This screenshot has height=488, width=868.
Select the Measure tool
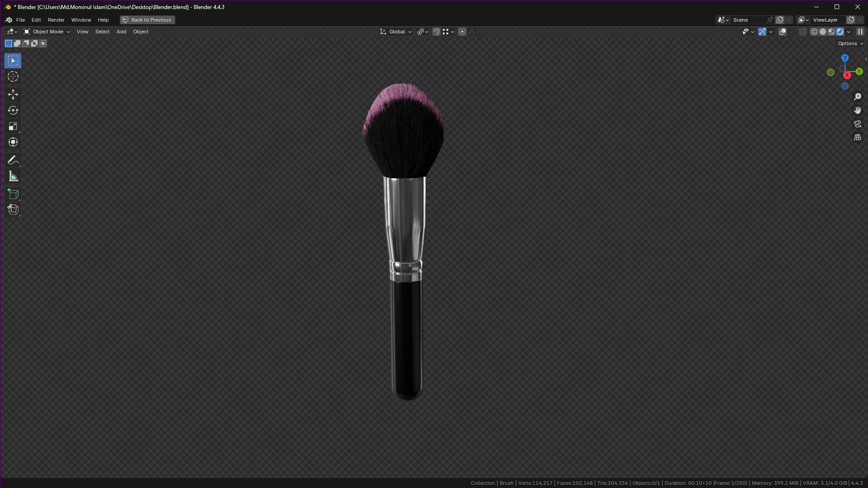13,176
